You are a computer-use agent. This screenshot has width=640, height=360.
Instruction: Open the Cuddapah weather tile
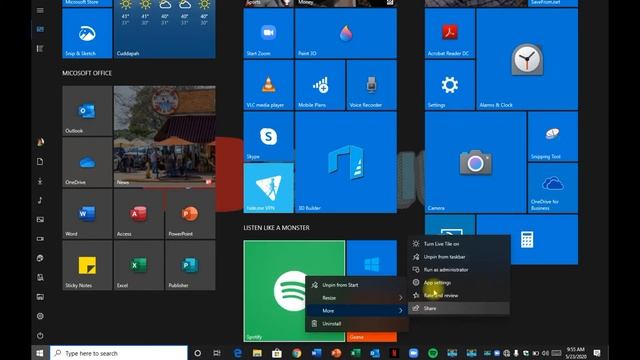pos(164,29)
